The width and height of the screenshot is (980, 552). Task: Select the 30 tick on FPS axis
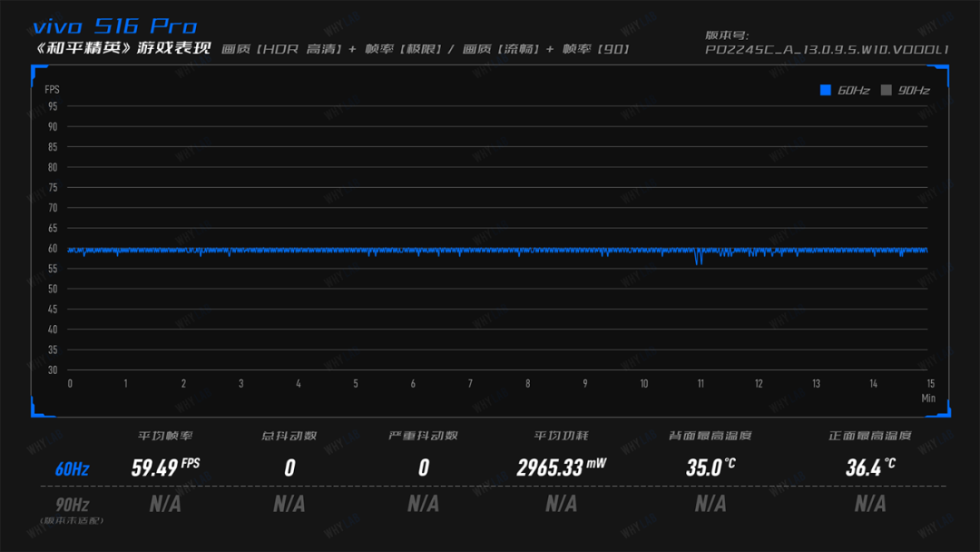click(53, 370)
